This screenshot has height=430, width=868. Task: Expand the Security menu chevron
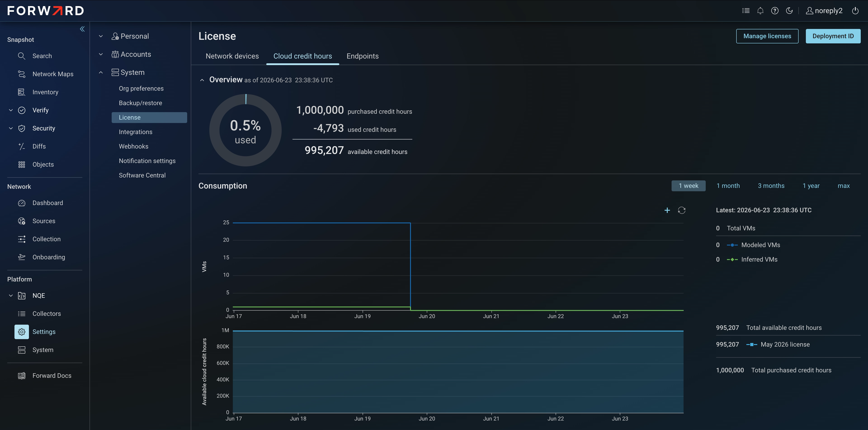point(11,128)
